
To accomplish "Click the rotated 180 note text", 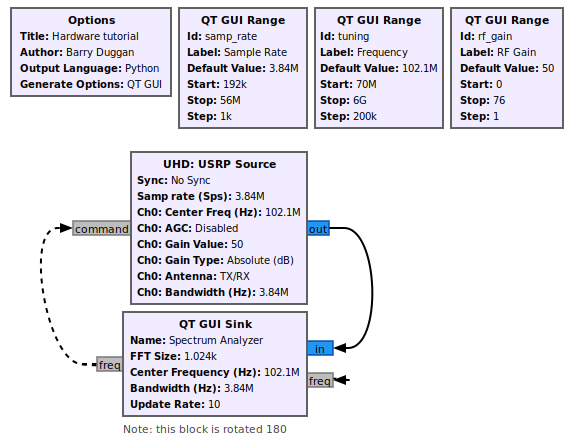I will pos(205,429).
